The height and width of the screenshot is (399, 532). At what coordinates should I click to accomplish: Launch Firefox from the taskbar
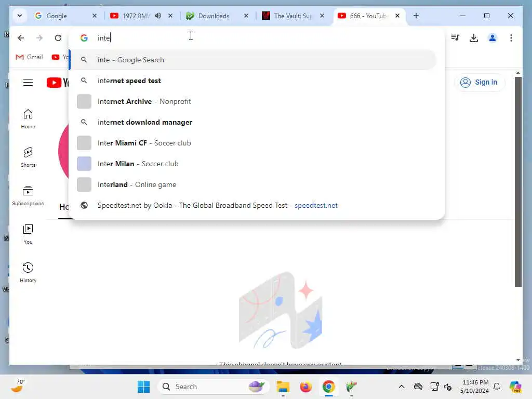(x=305, y=387)
